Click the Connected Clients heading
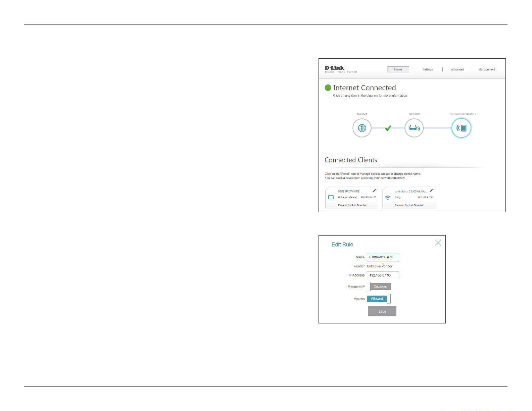Screen dimensions: 532x411 click(x=351, y=160)
